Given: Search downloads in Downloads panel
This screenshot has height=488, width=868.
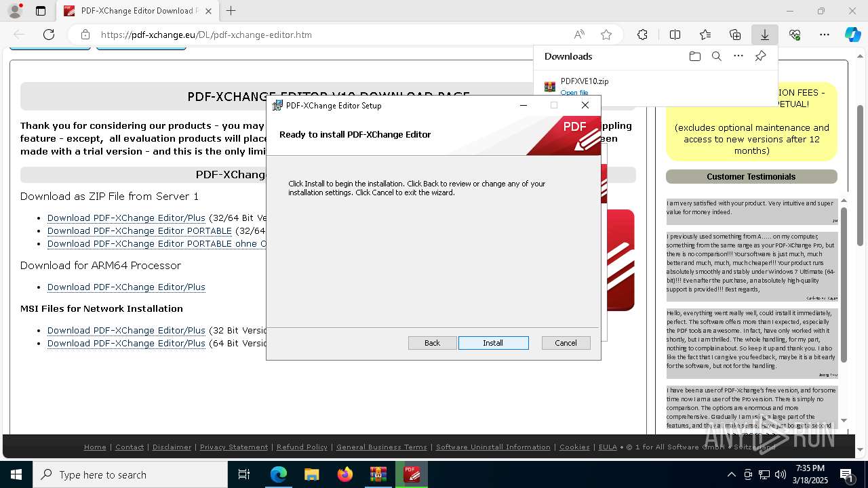Looking at the screenshot, I should coord(716,56).
